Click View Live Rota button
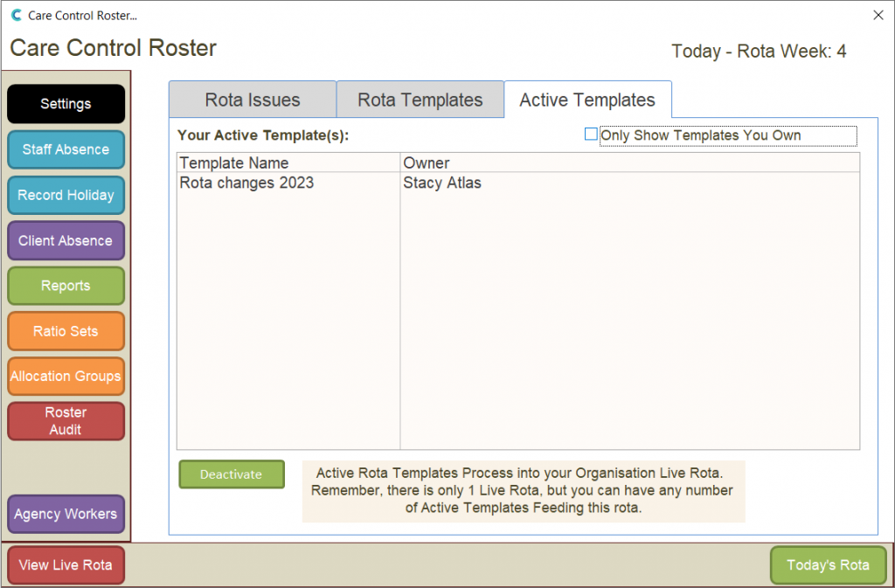Screen dimensions: 895x588 coord(66,565)
